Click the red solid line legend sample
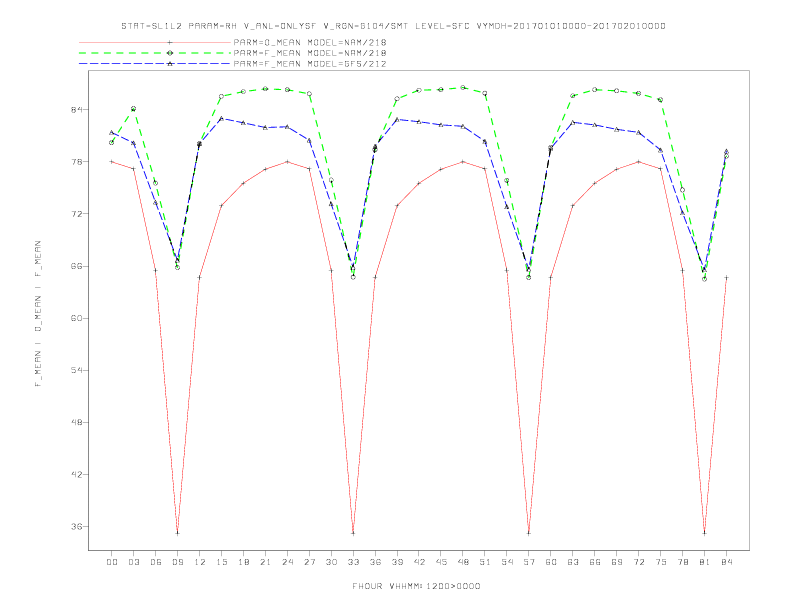792x612 pixels. tap(155, 42)
